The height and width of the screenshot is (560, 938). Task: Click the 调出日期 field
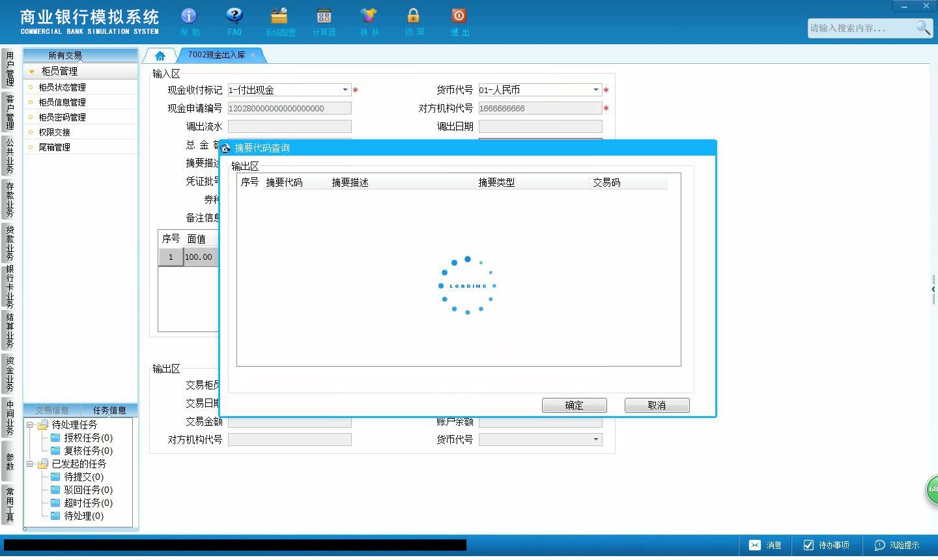(540, 126)
